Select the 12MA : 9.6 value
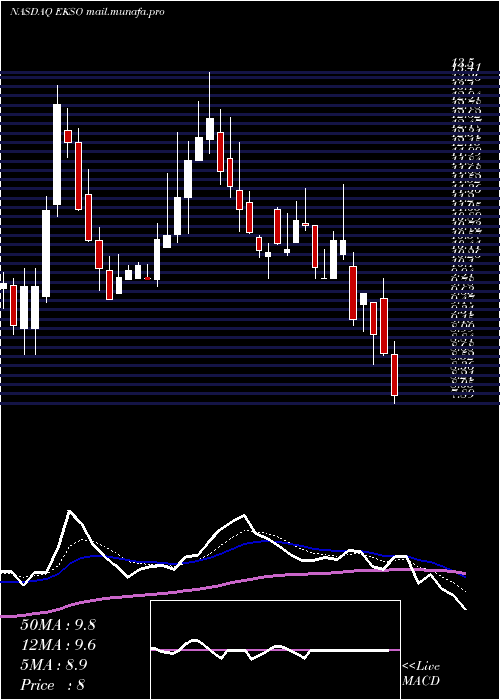Screen dimensions: 500x700 [58, 645]
